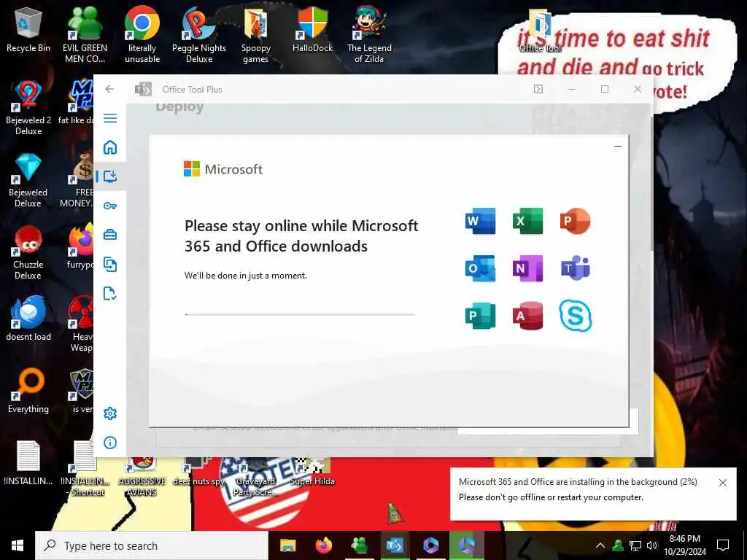Click the Access icon in installer
Screen dimensions: 747x560
tap(527, 315)
